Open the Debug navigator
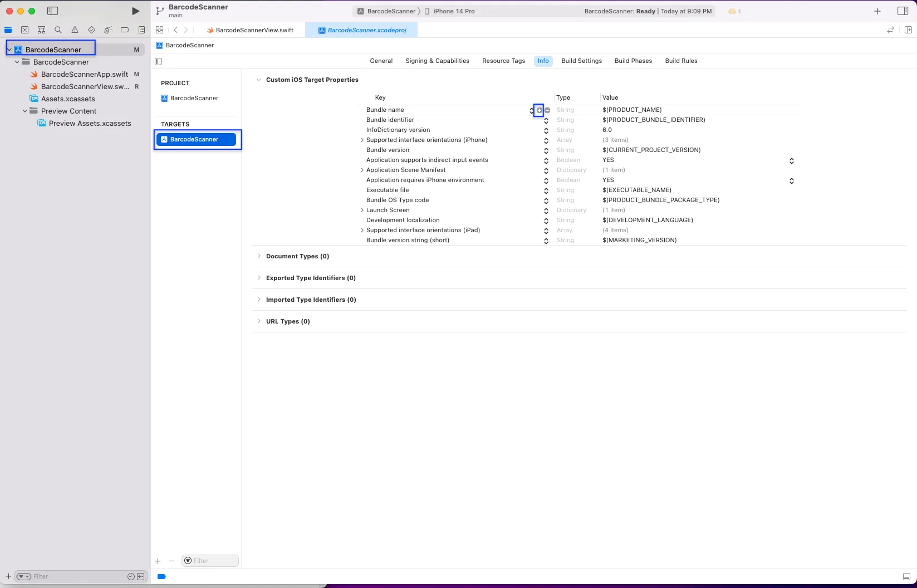This screenshot has height=588, width=917. [108, 30]
